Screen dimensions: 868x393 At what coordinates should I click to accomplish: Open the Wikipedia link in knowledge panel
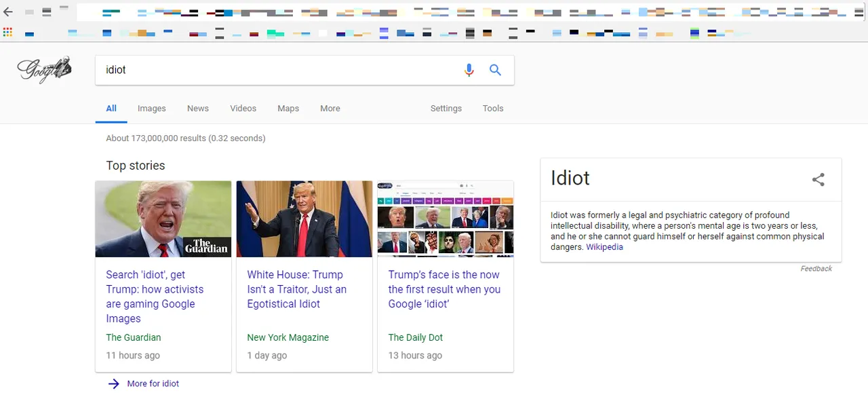point(605,247)
